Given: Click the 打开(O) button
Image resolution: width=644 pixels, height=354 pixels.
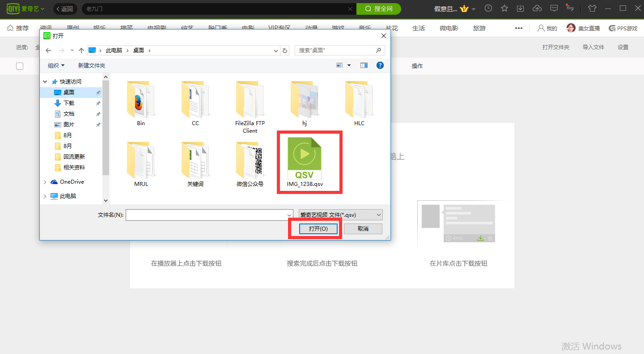Looking at the screenshot, I should pyautogui.click(x=318, y=228).
